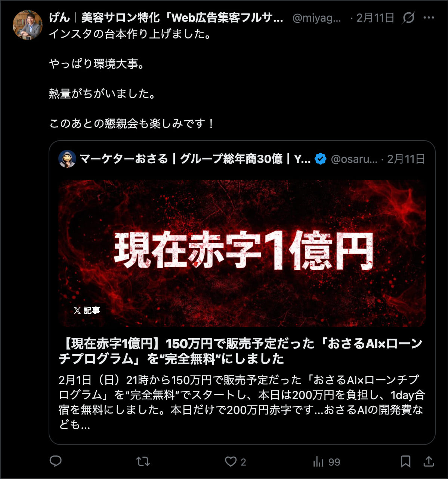The image size is (448, 479).
Task: Open the three-dot more options menu
Action: coord(429,18)
